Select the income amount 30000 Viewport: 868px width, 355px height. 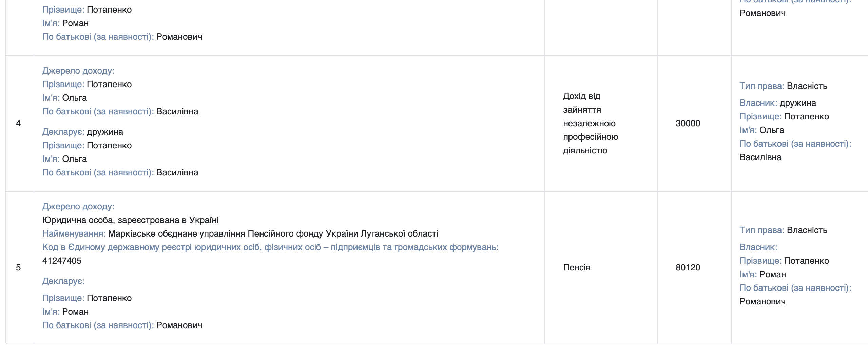688,123
